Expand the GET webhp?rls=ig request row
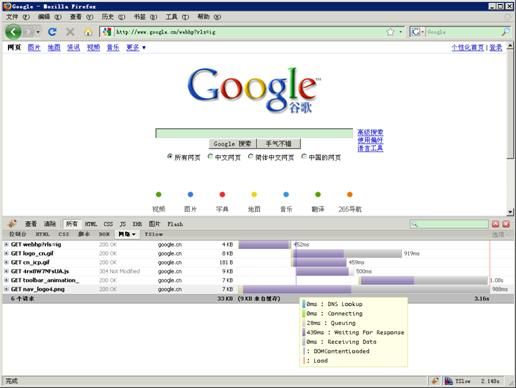Screen dimensions: 516x388 (6, 244)
